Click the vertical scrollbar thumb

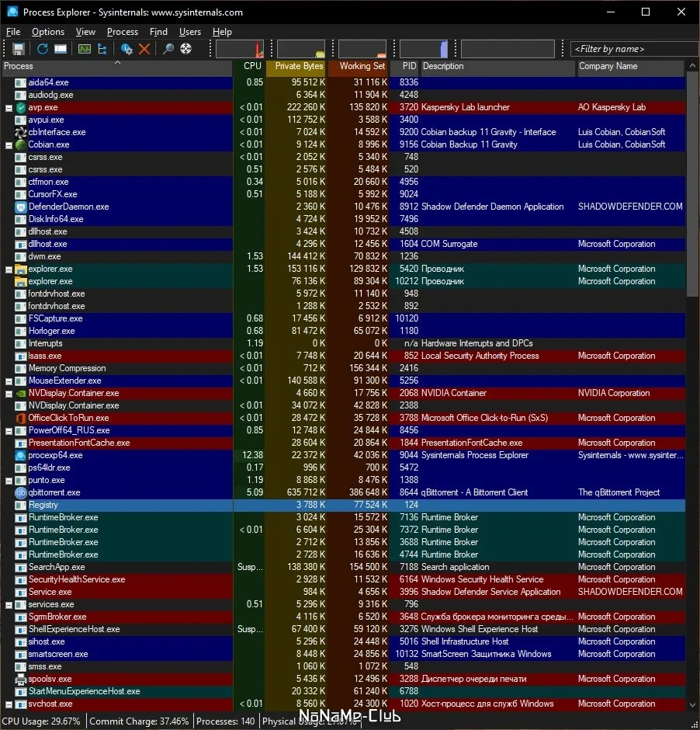pos(692,184)
